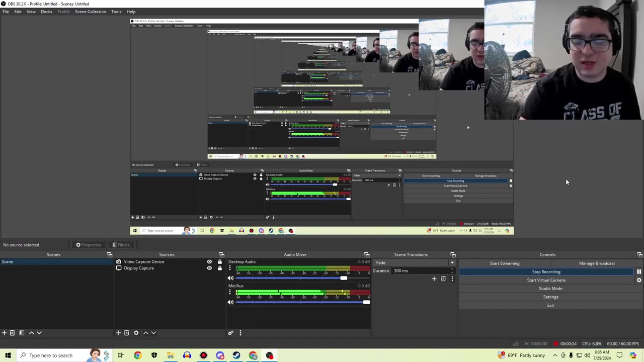Mute Desktop Audio with the speaker icon
Viewport: 644px width, 362px height.
coord(230,278)
